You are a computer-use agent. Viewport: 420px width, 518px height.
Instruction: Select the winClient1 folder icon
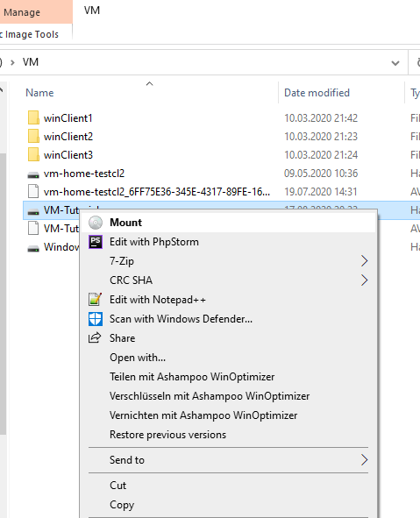tap(33, 117)
